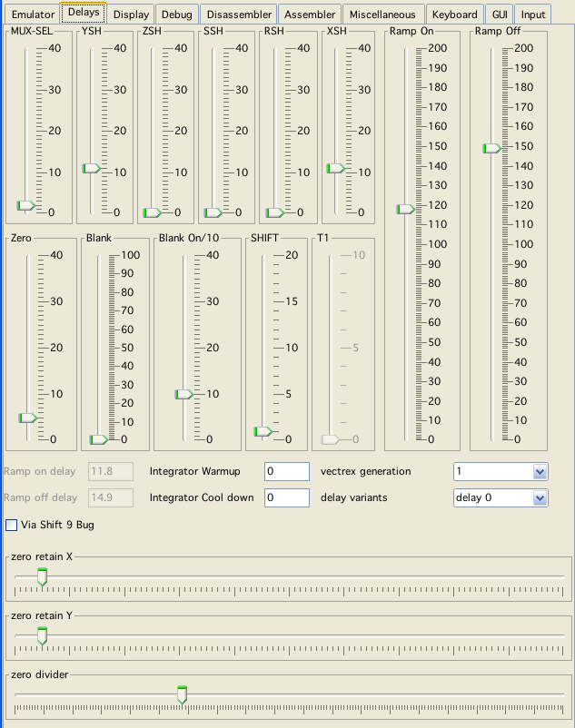This screenshot has height=728, width=575.
Task: Switch to the Emulator tab
Action: click(x=33, y=15)
